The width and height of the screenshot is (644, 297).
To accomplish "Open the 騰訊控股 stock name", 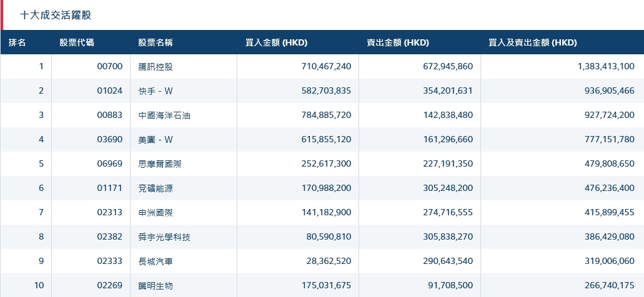I will 156,67.
